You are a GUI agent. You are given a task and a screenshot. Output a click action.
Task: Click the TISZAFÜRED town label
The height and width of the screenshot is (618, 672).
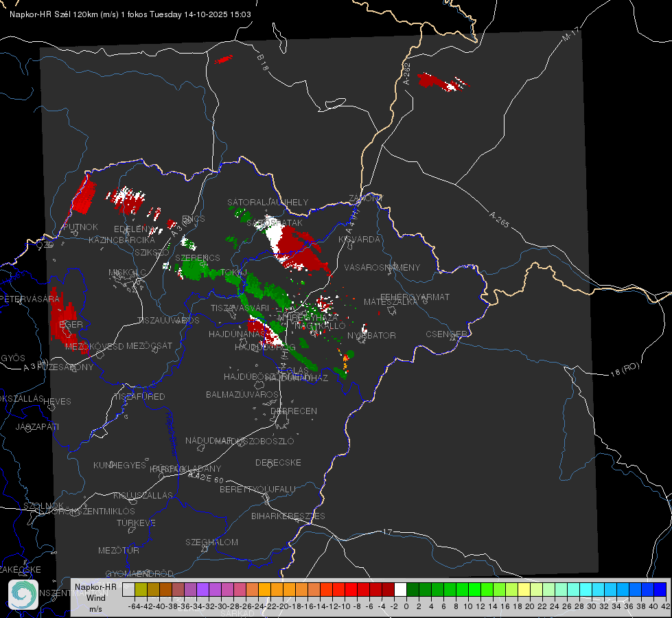[139, 397]
